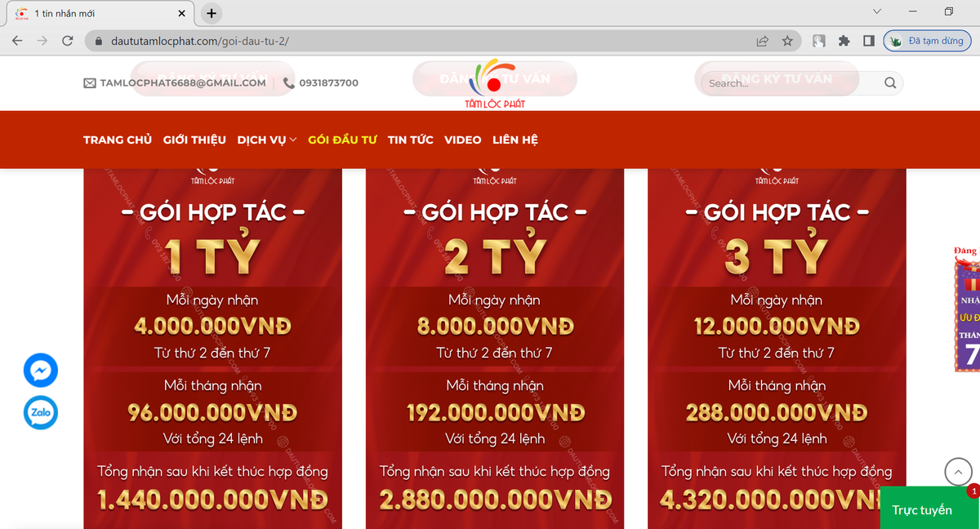The height and width of the screenshot is (529, 980).
Task: Open the browser extensions puzzle icon
Action: tap(844, 41)
